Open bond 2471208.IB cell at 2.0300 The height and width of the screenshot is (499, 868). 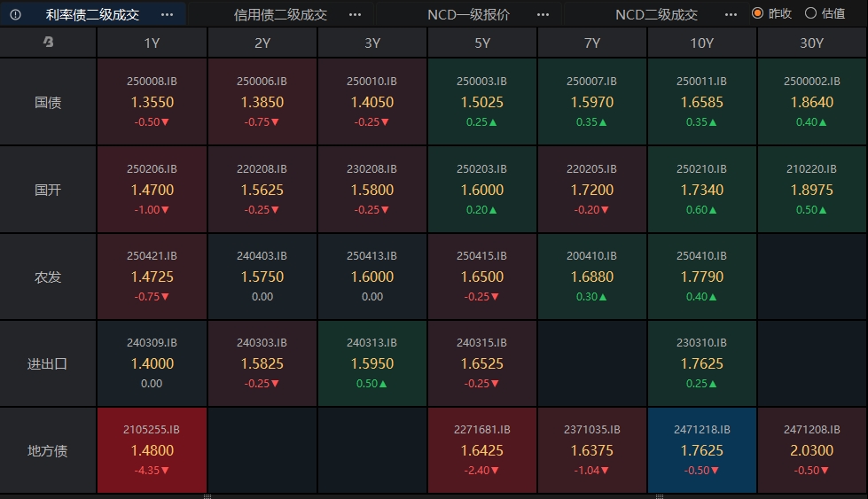pos(811,450)
